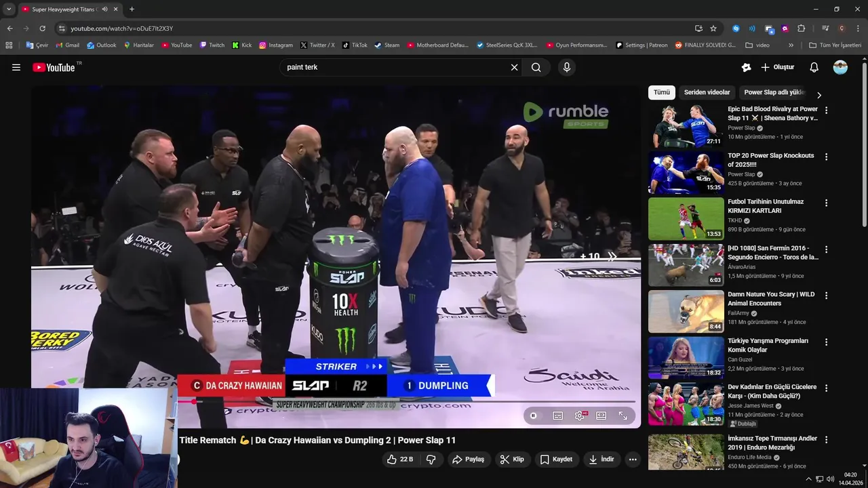Open the Instagram bookmark
Image resolution: width=868 pixels, height=488 pixels.
point(276,45)
